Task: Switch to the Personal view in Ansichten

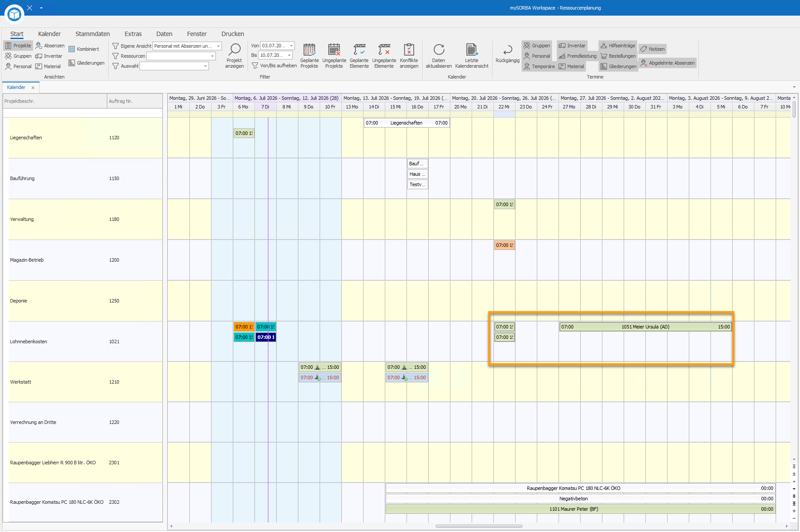Action: 18,66
